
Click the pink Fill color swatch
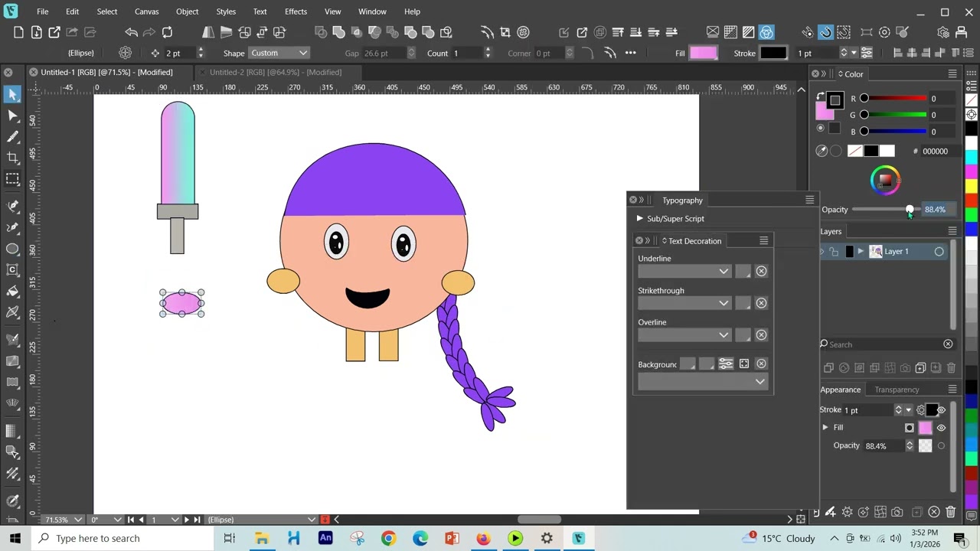pyautogui.click(x=703, y=53)
